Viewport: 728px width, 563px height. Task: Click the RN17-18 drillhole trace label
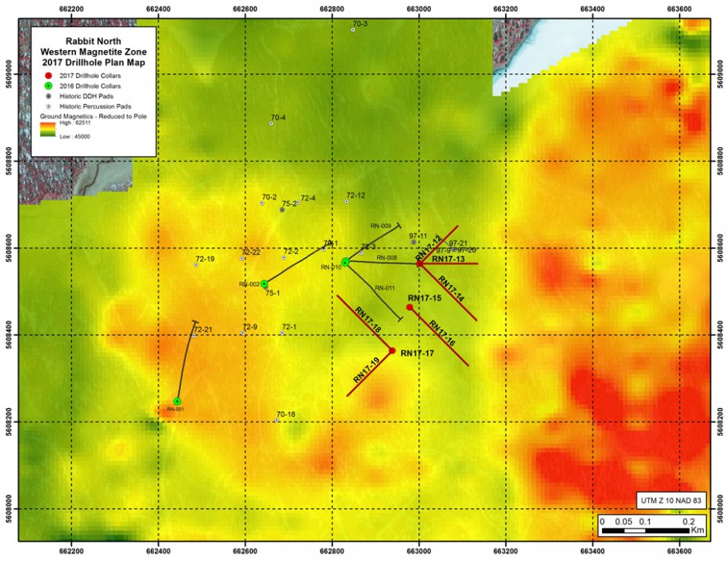tap(368, 320)
